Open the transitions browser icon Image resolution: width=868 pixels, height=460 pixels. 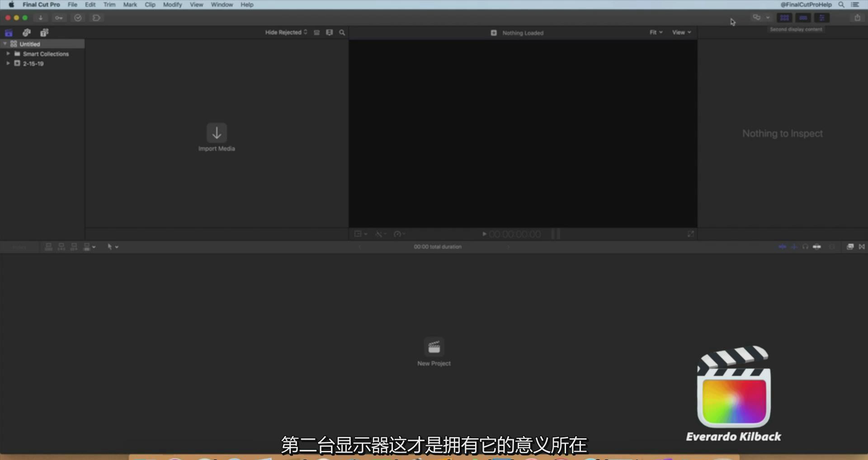click(862, 247)
